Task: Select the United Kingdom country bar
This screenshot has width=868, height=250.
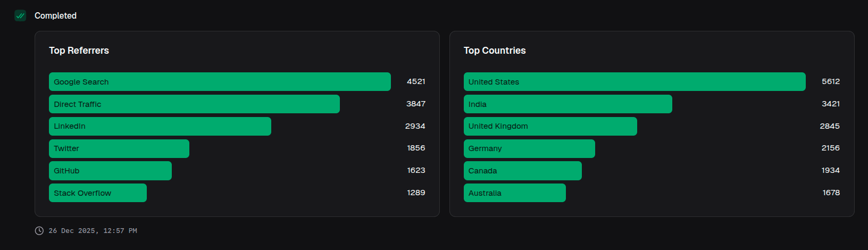Action: tap(550, 127)
